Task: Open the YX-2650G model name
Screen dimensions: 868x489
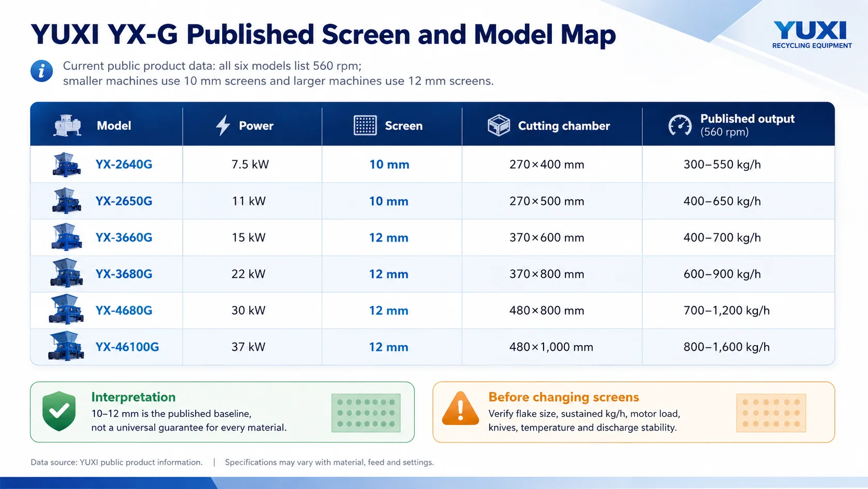Action: (124, 201)
